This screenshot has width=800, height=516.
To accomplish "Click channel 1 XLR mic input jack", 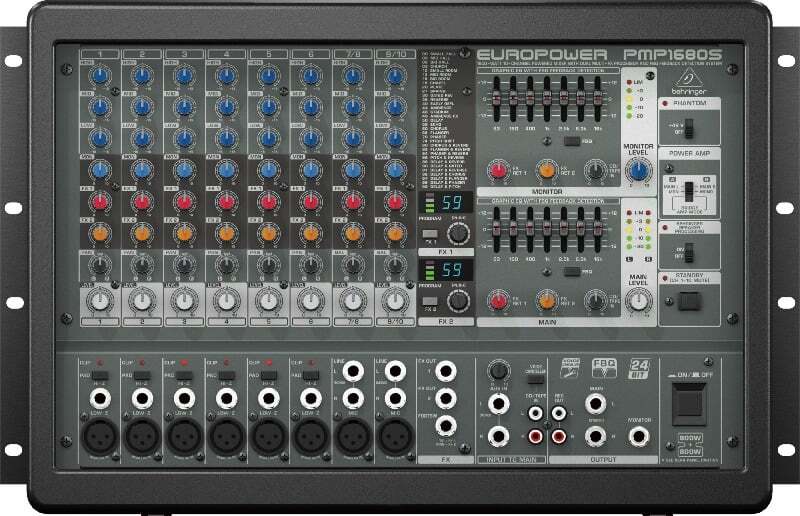I will (100, 439).
